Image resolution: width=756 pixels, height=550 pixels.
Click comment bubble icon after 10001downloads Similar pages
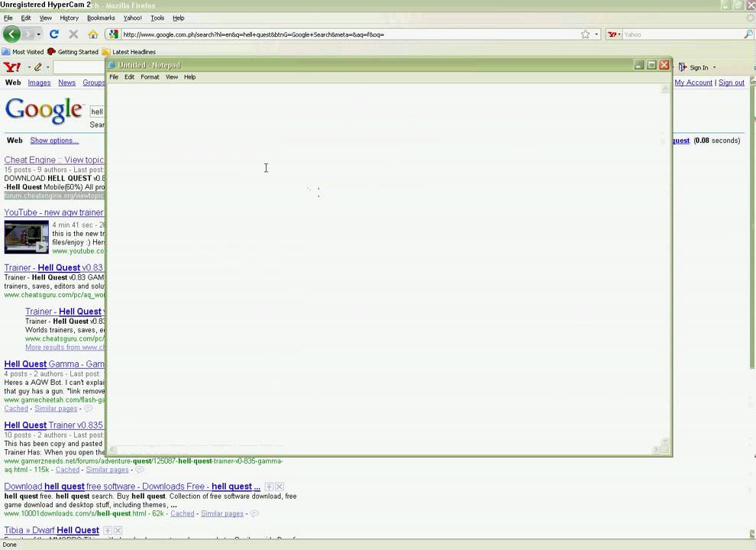point(254,513)
